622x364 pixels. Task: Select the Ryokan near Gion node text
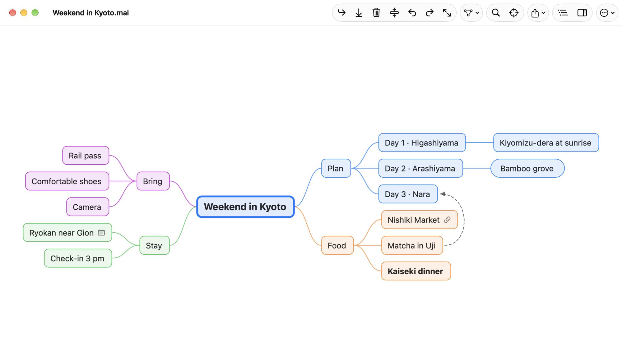(61, 233)
